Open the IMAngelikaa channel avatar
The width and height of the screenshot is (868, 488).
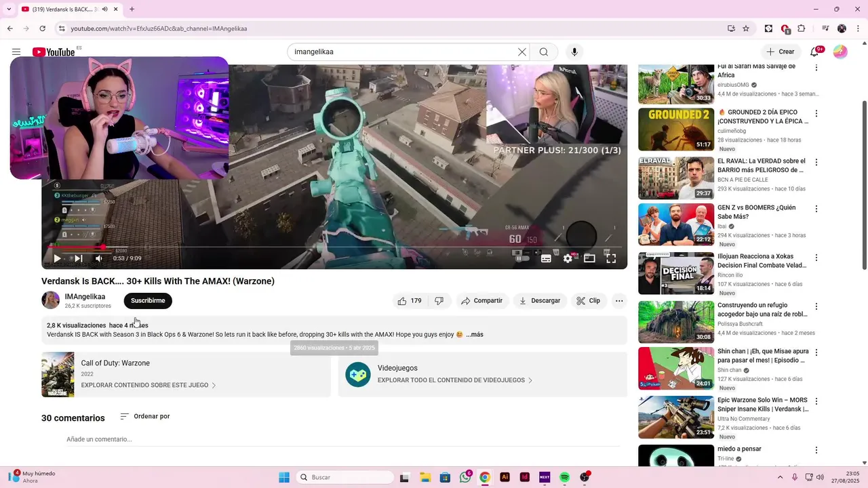[x=51, y=300]
